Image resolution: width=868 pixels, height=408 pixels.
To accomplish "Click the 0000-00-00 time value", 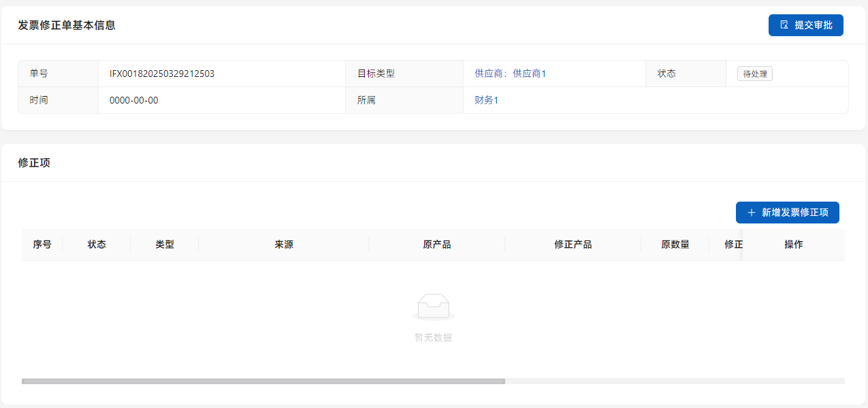I will pyautogui.click(x=133, y=100).
